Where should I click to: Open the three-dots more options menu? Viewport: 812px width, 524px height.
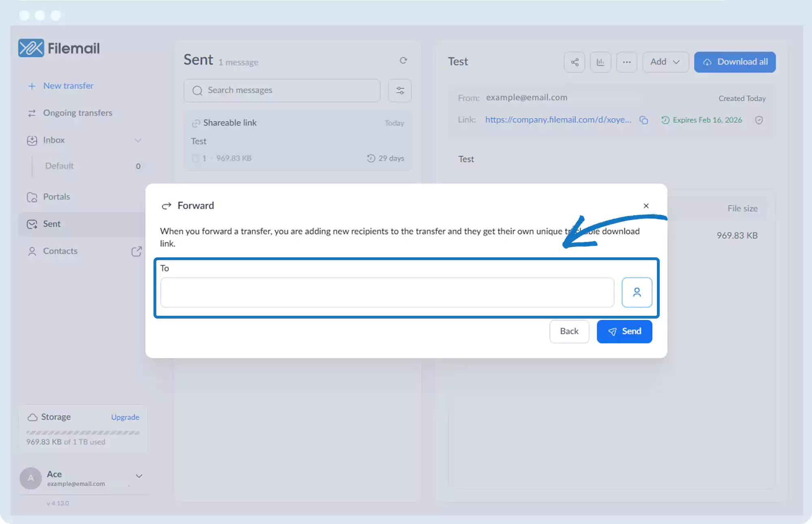click(x=626, y=62)
